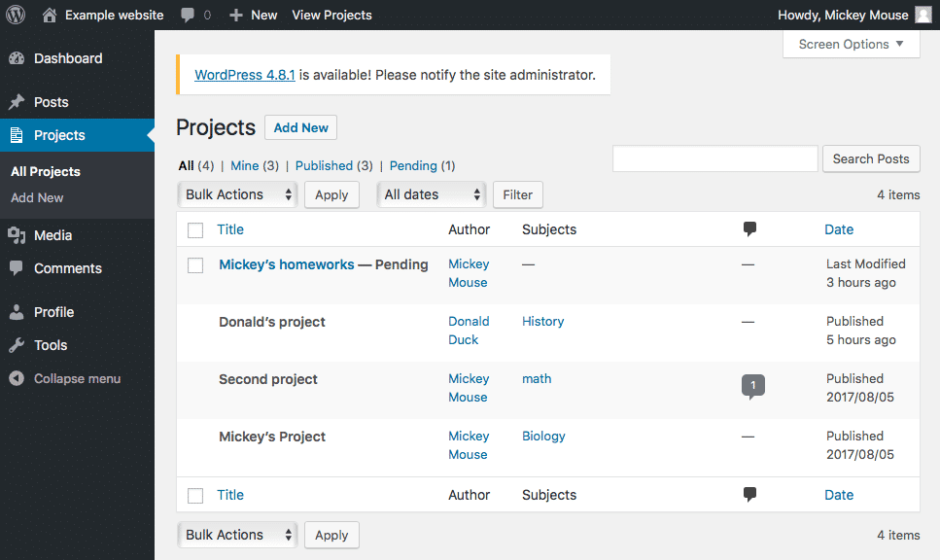
Task: Select All Projects submenu item
Action: 46,171
